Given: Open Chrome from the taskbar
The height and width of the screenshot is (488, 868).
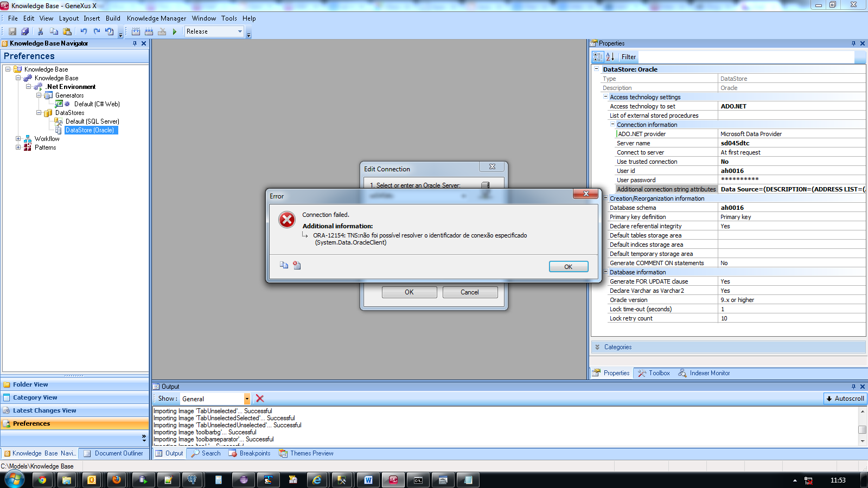Looking at the screenshot, I should (x=42, y=480).
